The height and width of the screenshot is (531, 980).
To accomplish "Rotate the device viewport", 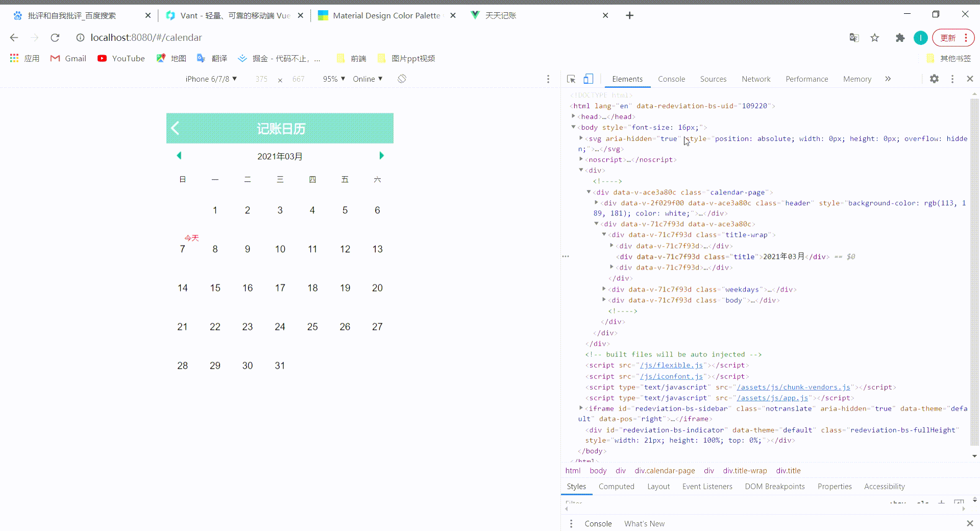I will (402, 79).
